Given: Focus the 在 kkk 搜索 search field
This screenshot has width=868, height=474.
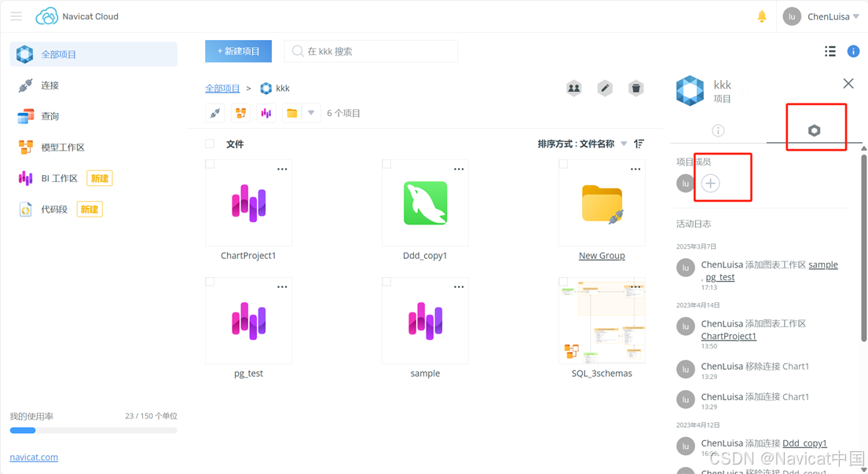Looking at the screenshot, I should [371, 51].
